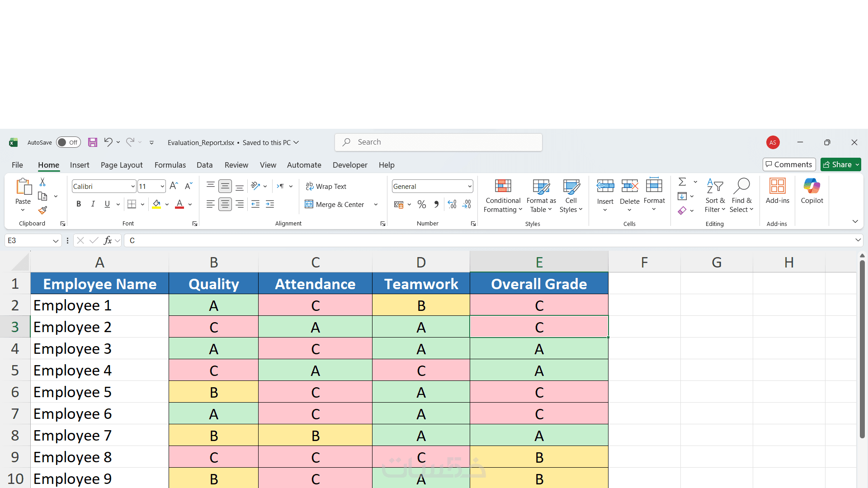Click the Percent Style icon

(422, 205)
